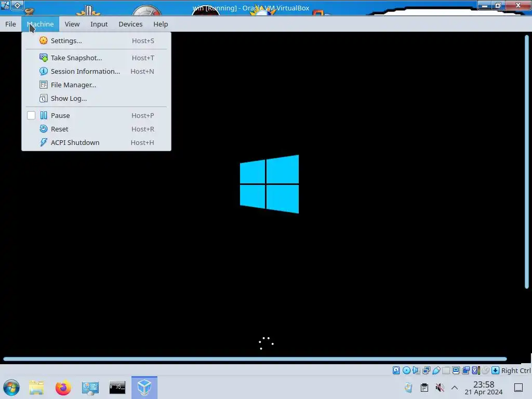The height and width of the screenshot is (399, 532).
Task: Send ACPI Shutdown to the VM
Action: [x=96, y=142]
